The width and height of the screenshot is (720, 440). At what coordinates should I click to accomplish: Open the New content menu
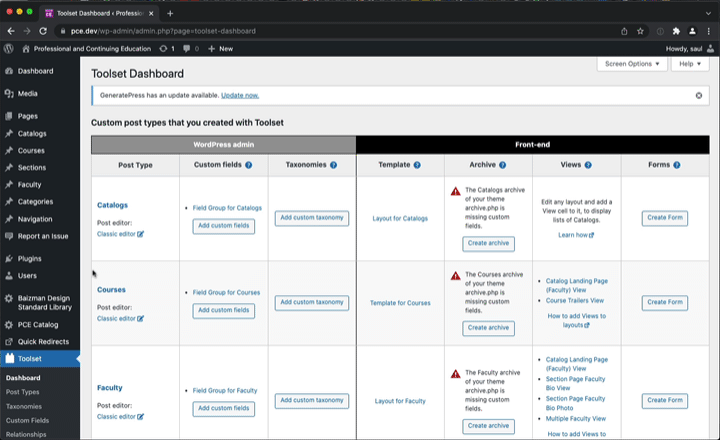pyautogui.click(x=220, y=49)
